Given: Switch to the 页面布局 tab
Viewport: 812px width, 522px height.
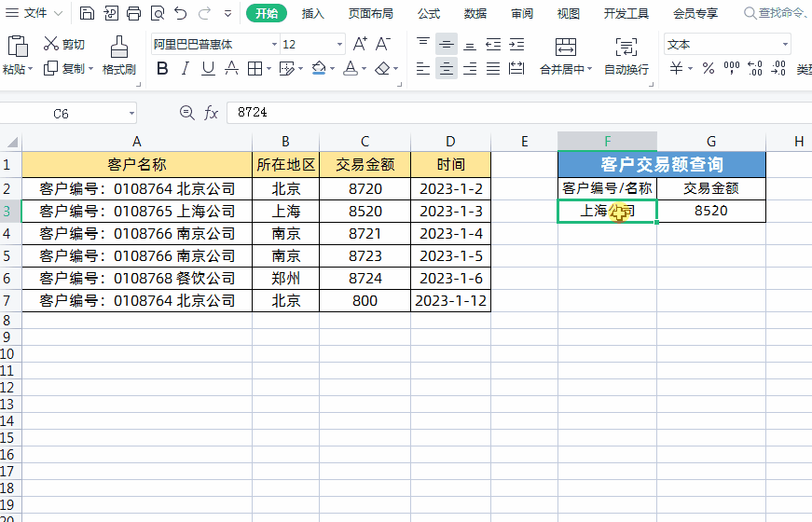Looking at the screenshot, I should pos(371,13).
